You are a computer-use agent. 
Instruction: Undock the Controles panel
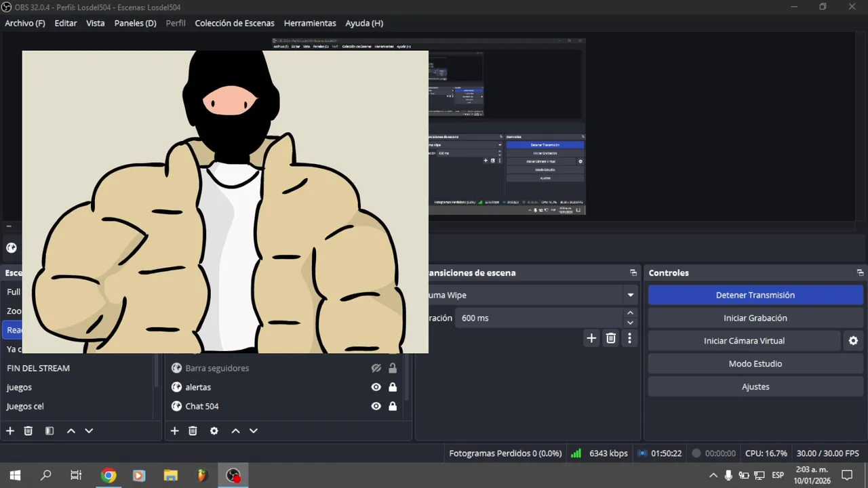click(x=860, y=273)
